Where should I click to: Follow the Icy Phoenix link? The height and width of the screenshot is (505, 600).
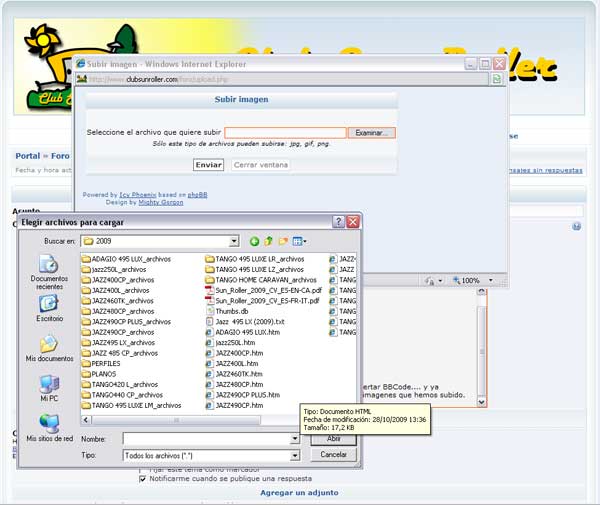point(139,195)
